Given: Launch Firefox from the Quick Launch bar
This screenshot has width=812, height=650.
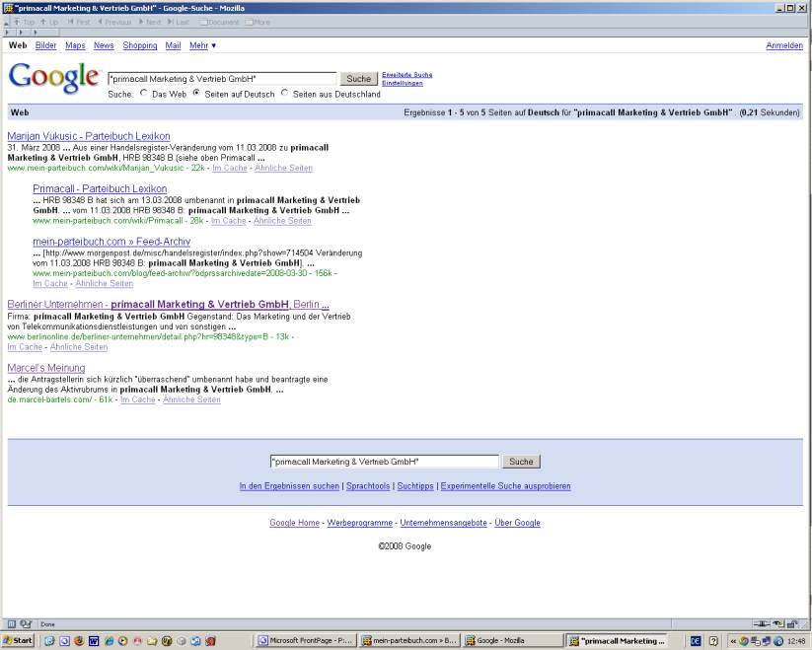Looking at the screenshot, I should pos(79,641).
